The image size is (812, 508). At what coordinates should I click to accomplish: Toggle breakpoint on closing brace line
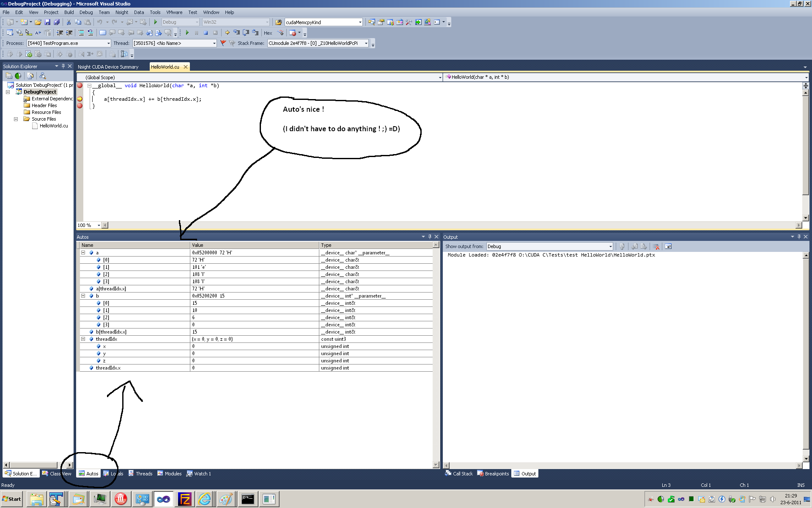(80, 106)
